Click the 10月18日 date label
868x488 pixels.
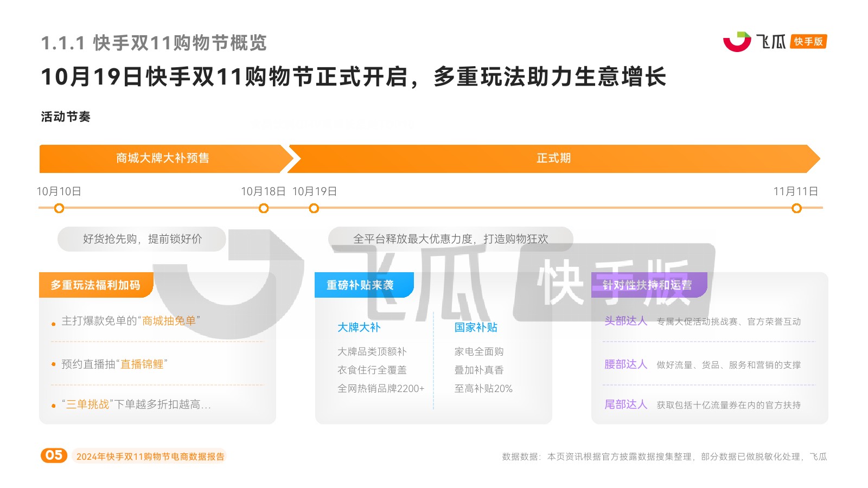click(263, 191)
